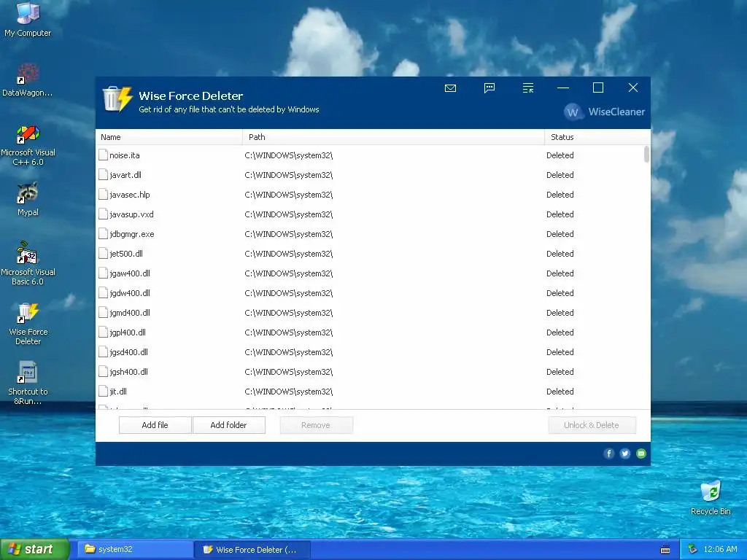
Task: Open the Facebook share icon
Action: 609,454
